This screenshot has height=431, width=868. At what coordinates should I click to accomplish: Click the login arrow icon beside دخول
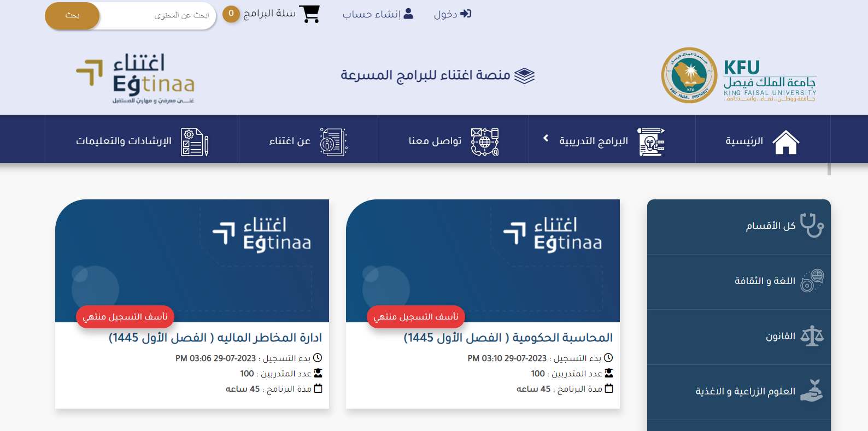pyautogui.click(x=466, y=14)
